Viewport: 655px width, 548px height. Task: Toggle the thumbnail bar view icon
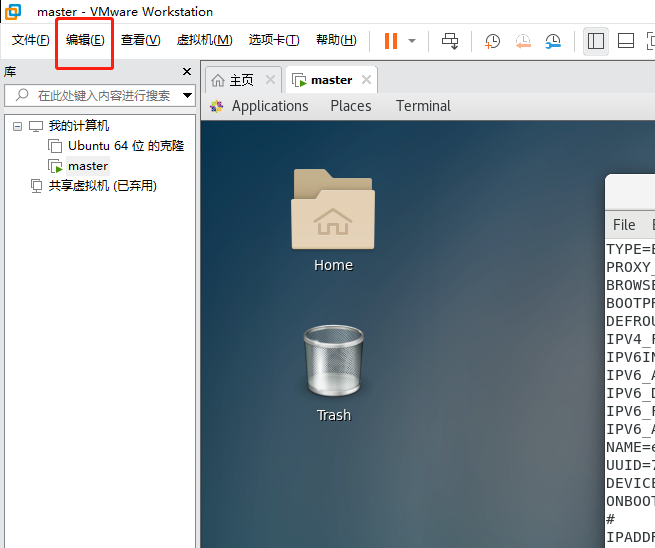click(x=626, y=41)
